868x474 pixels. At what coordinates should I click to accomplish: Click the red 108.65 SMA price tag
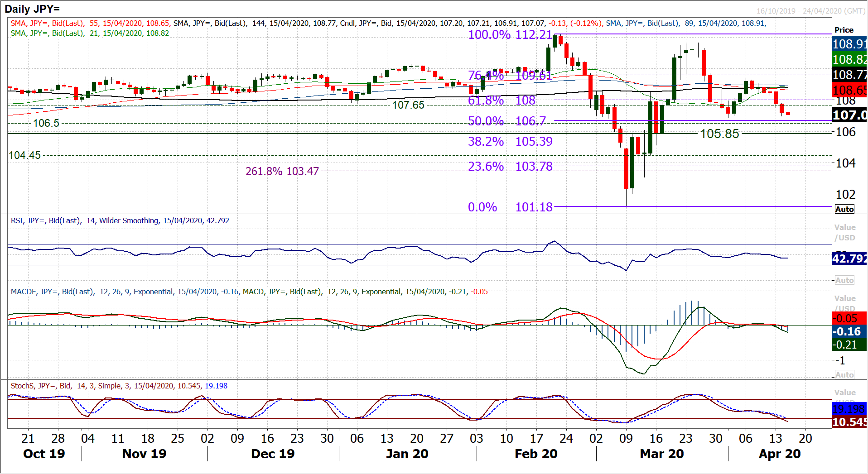click(849, 90)
